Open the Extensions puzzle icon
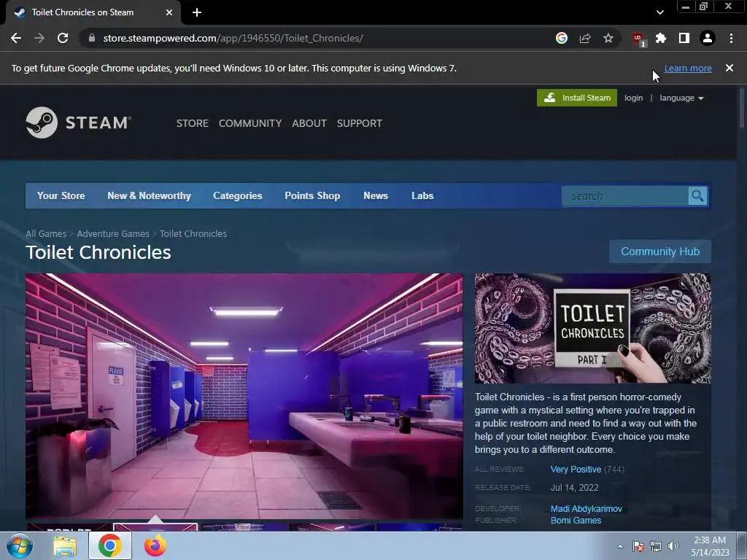This screenshot has width=747, height=560. pyautogui.click(x=661, y=38)
